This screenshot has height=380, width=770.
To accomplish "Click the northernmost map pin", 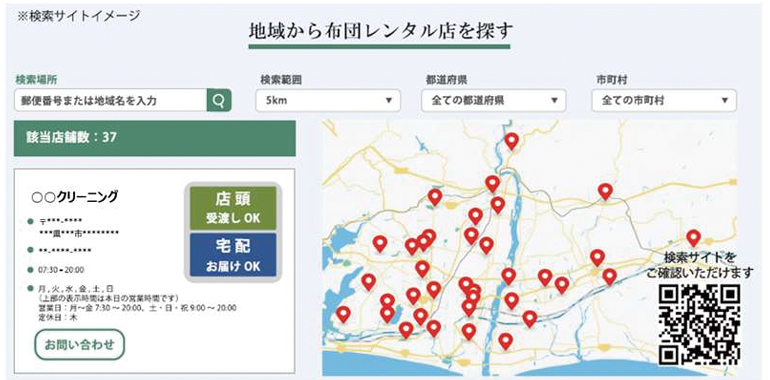I will point(512,141).
